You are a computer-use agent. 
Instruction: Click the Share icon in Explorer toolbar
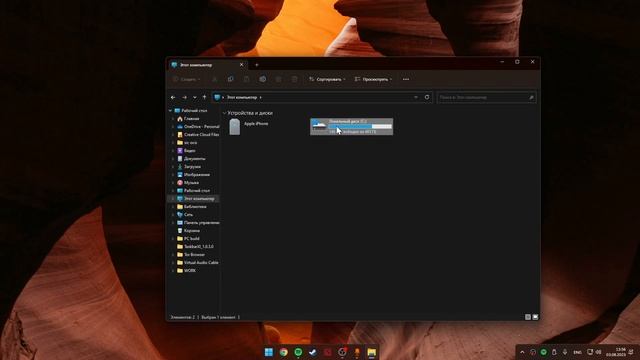[278, 79]
